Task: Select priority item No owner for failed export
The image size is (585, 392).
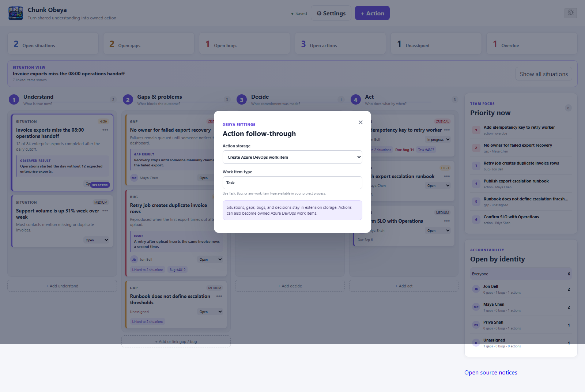Action: pyautogui.click(x=521, y=148)
